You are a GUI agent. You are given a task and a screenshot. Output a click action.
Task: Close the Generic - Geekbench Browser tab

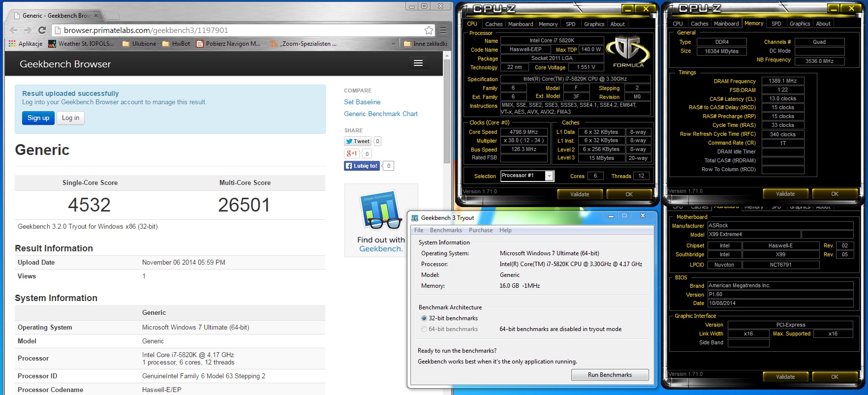96,15
